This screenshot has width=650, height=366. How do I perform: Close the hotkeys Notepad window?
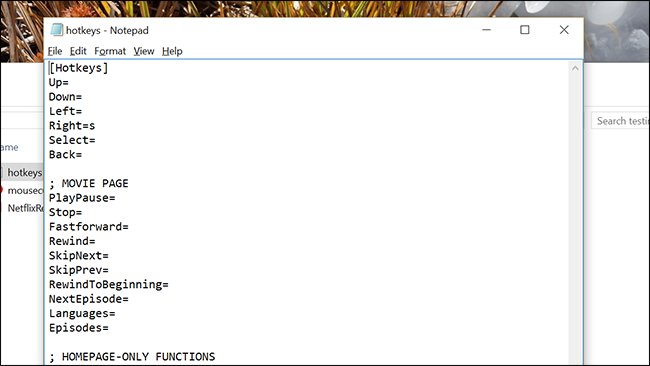564,30
